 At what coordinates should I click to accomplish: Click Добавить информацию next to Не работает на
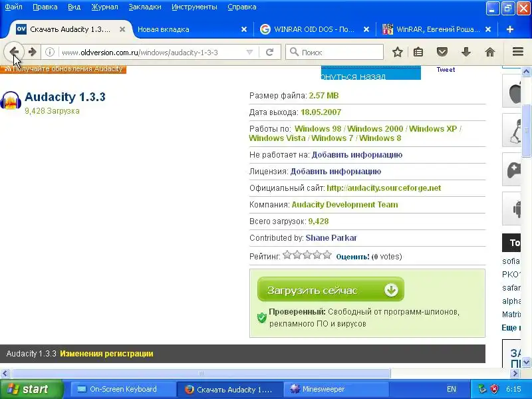pyautogui.click(x=357, y=155)
